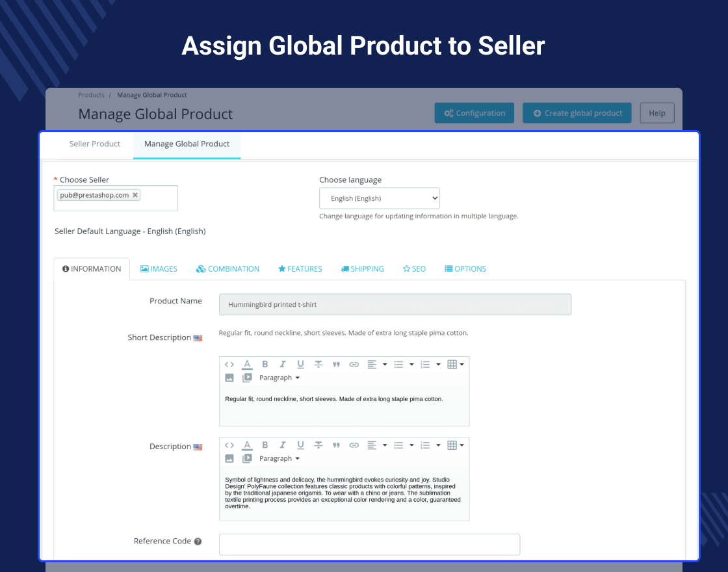Toggle bold in Description editor

[265, 445]
